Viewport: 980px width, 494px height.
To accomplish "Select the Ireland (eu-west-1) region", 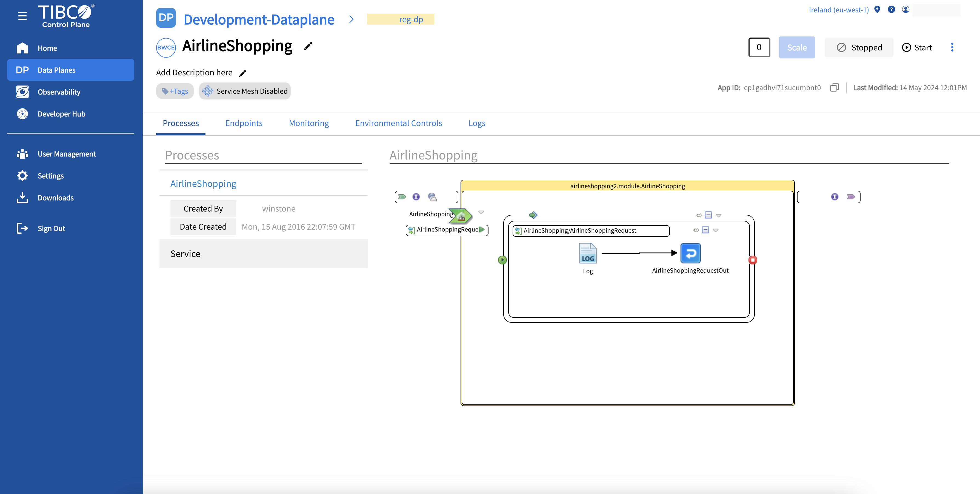I will 838,10.
